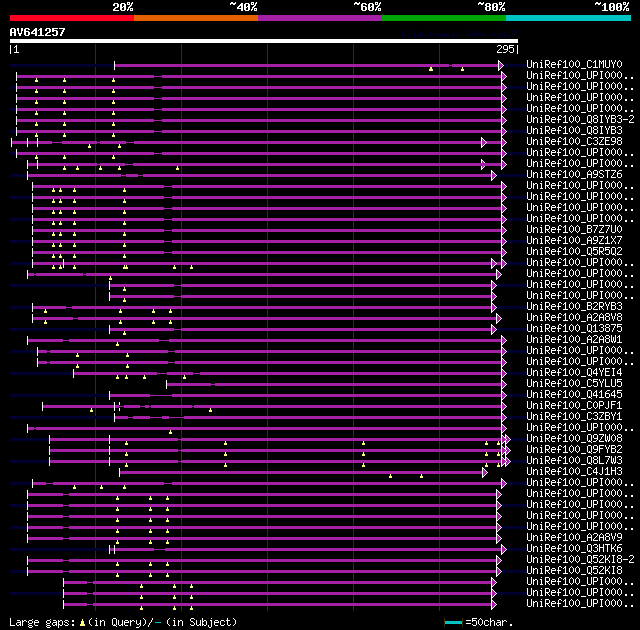Select hit label UniRef100_A9Z1X7

click(x=574, y=241)
